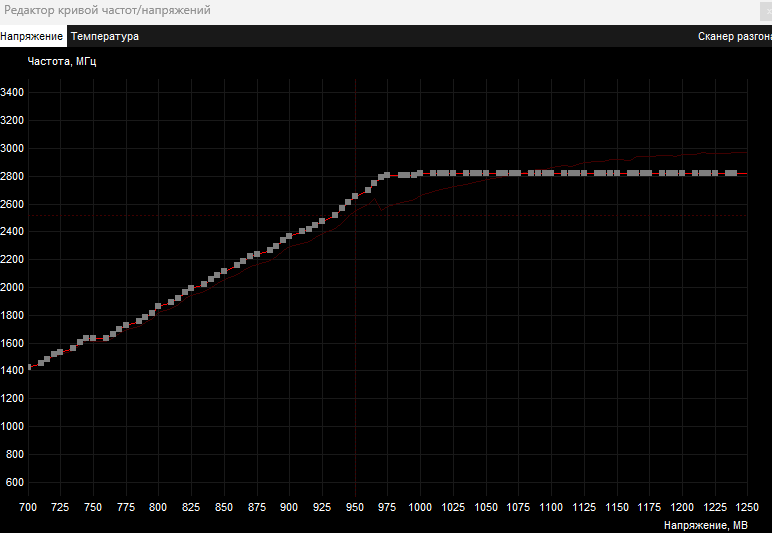Viewport: 772px width, 533px height.
Task: Choose the curve point at 1000 mV
Action: pos(420,173)
